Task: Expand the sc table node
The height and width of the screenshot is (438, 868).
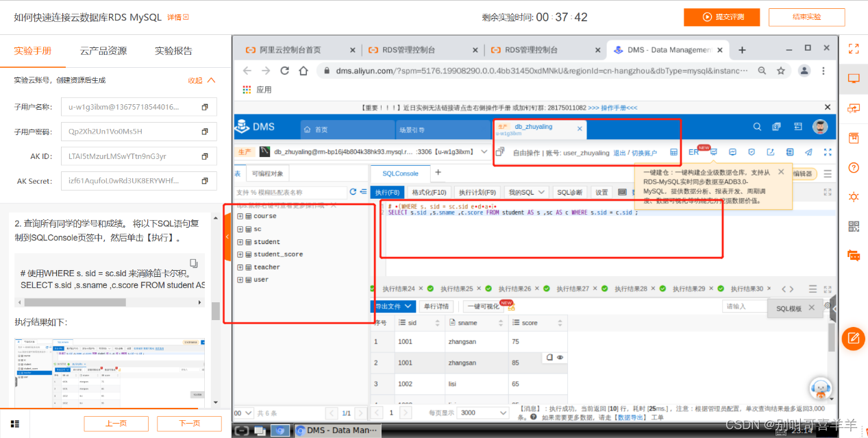Action: pyautogui.click(x=240, y=229)
